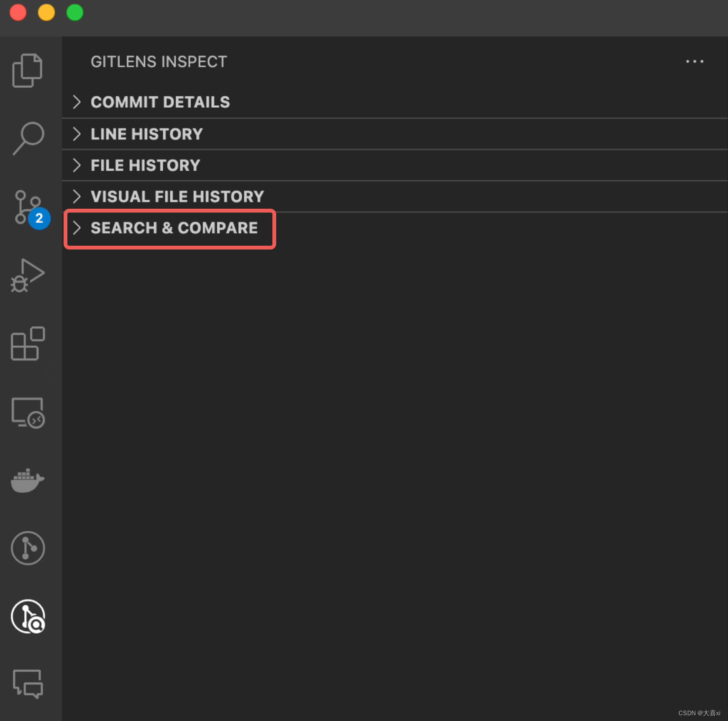
Task: Open the three-dot Views and More Actions menu
Action: 694,61
